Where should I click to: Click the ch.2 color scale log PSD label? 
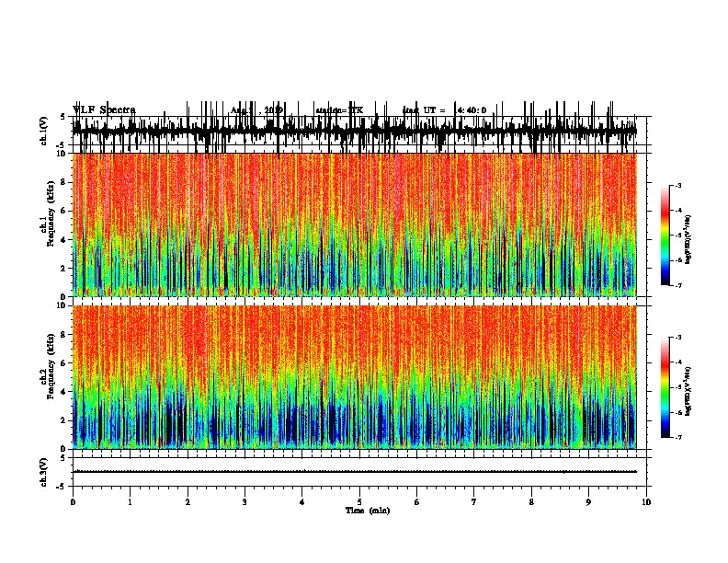pos(688,391)
